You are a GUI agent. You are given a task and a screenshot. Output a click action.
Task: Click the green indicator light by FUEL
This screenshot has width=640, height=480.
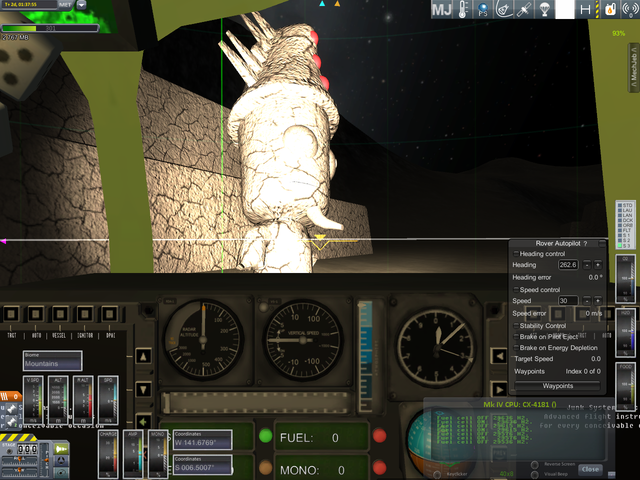(266, 436)
